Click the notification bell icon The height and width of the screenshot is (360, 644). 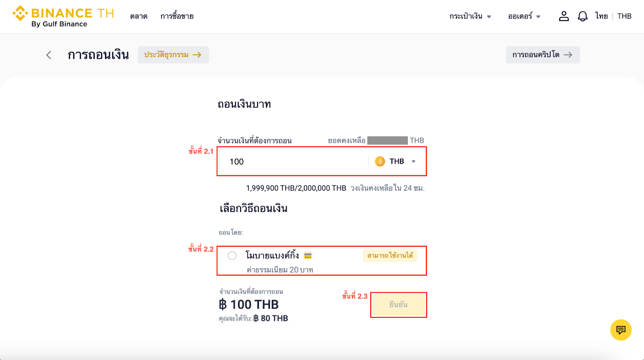(x=582, y=16)
